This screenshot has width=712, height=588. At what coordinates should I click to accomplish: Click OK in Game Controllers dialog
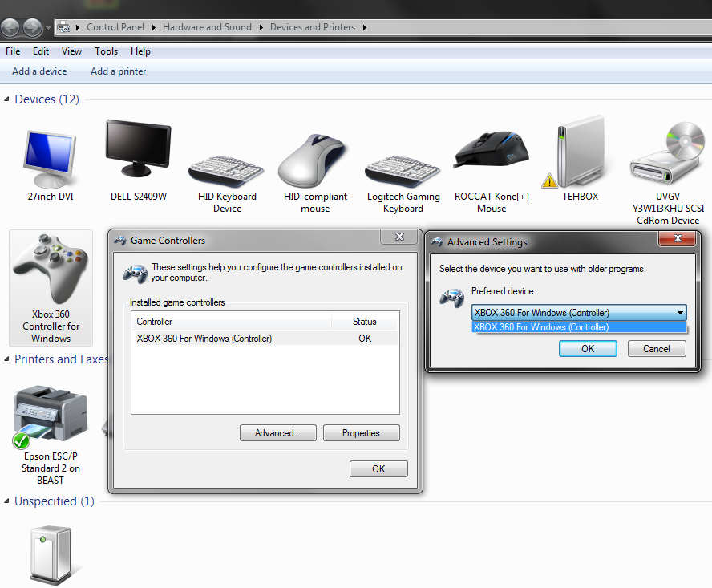tap(378, 469)
